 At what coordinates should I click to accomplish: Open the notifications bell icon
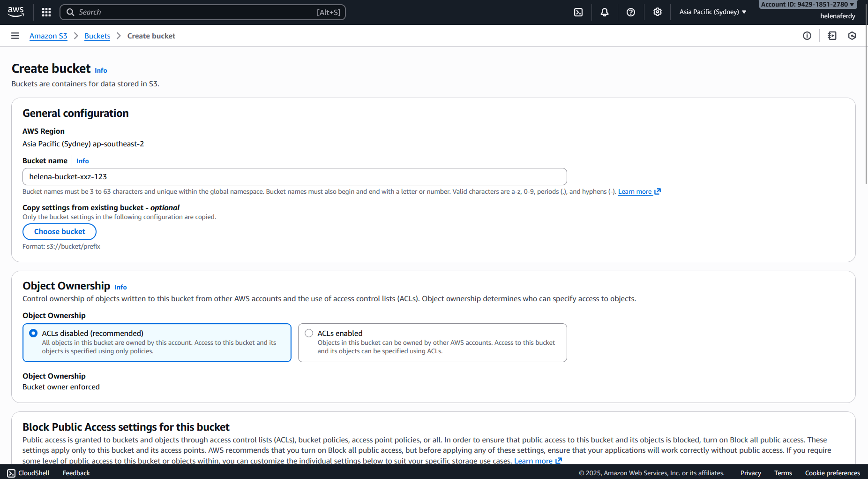click(605, 12)
